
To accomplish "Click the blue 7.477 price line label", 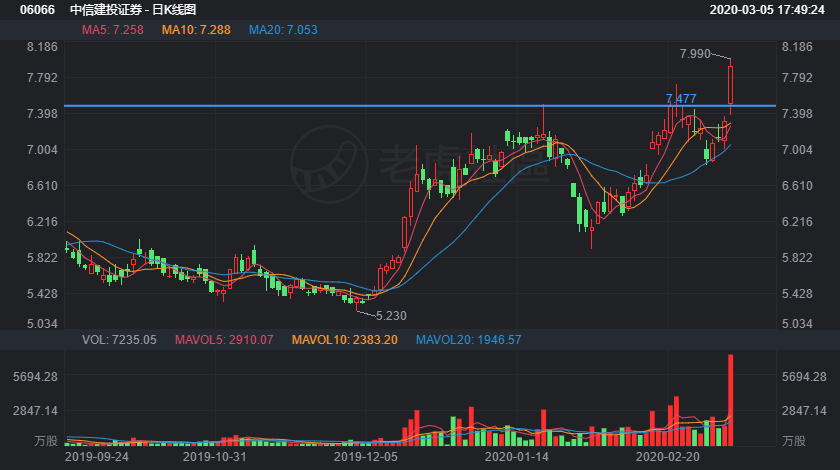I will 681,99.
